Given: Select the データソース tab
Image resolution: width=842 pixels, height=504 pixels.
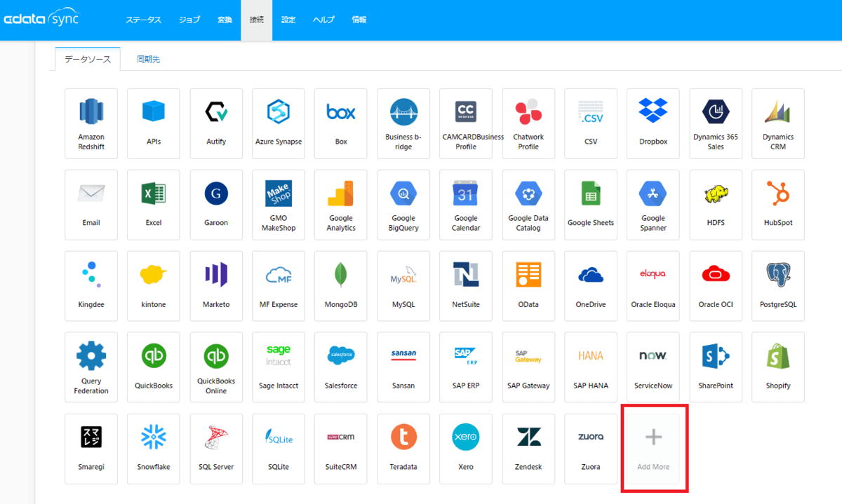Looking at the screenshot, I should click(88, 60).
